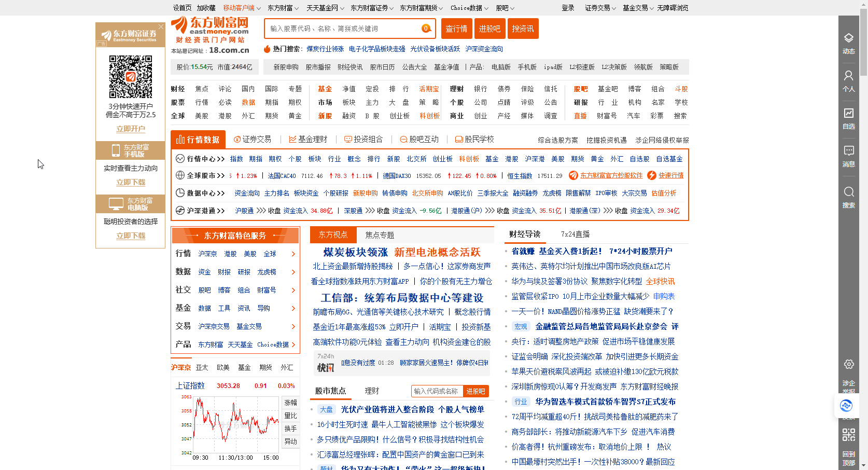Click the stock code search input
The width and height of the screenshot is (868, 470).
pyautogui.click(x=343, y=29)
